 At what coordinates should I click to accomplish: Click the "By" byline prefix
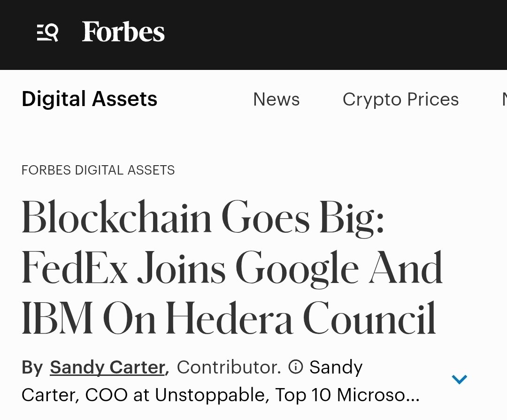click(32, 367)
